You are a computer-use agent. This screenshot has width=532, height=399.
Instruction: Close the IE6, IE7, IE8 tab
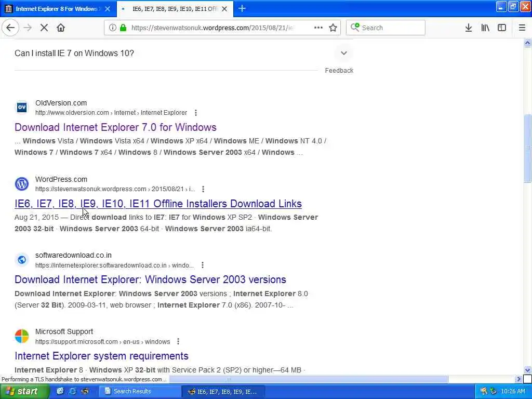(x=224, y=9)
